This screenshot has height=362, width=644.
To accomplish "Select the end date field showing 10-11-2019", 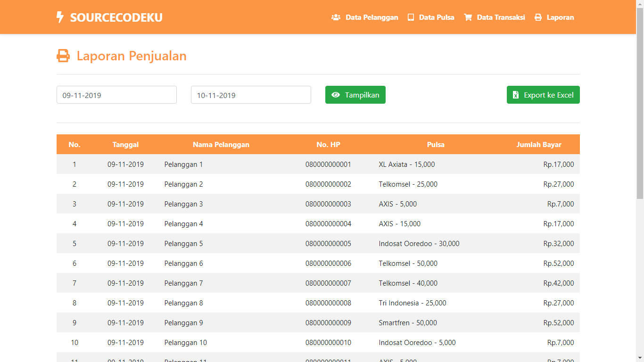I will 251,95.
